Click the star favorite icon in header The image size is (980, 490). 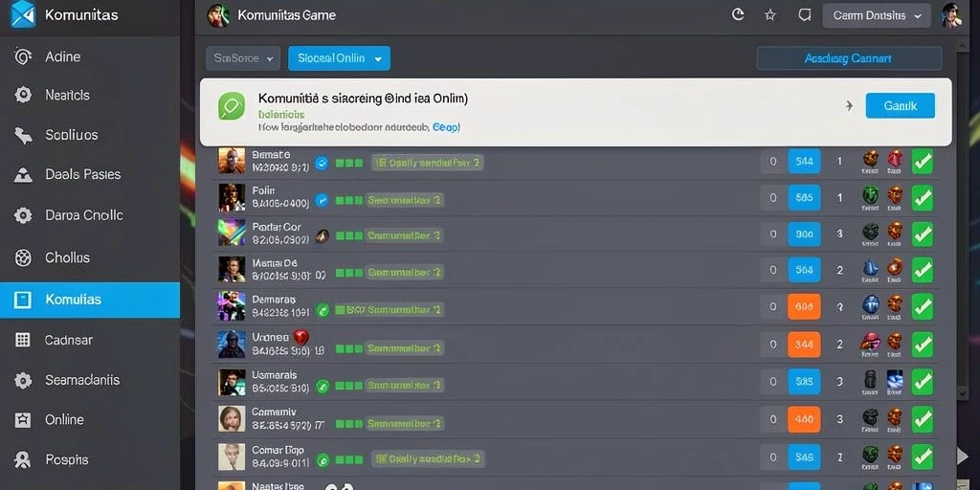click(x=770, y=15)
